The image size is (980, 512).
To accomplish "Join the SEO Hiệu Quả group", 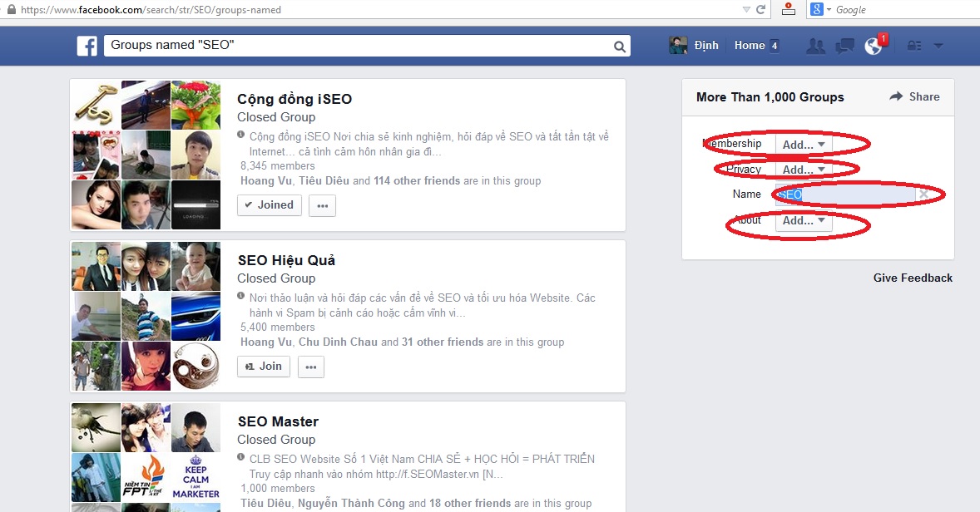I will [263, 367].
